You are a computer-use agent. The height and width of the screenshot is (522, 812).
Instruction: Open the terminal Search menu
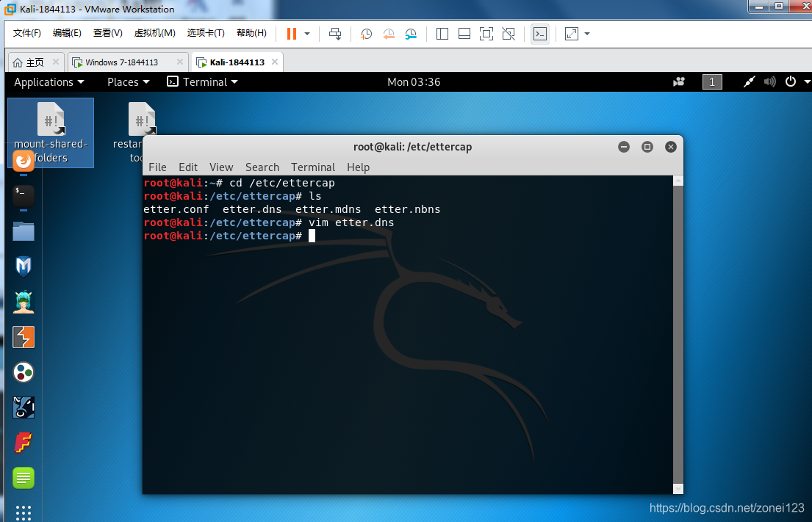pos(262,167)
